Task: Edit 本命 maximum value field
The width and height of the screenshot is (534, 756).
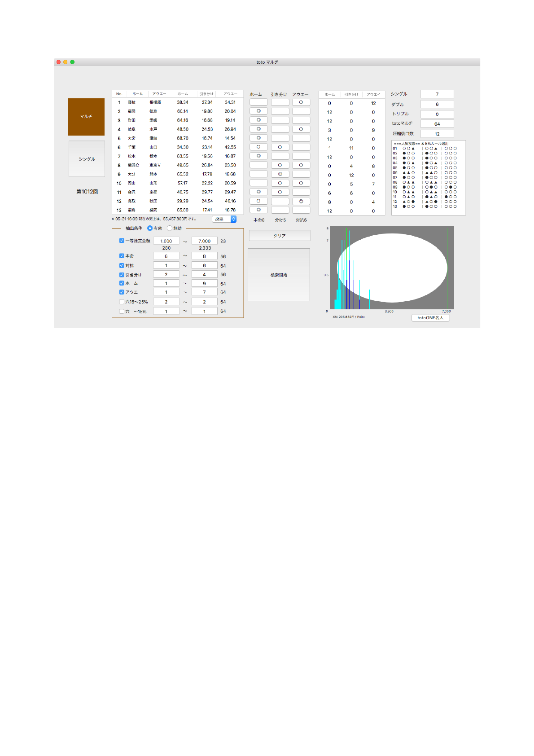Action: click(x=205, y=256)
